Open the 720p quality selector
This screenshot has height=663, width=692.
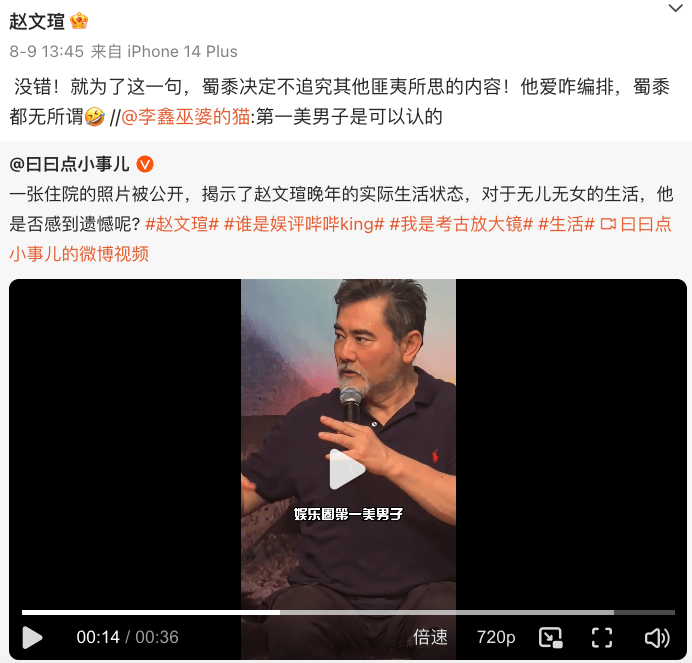click(496, 637)
